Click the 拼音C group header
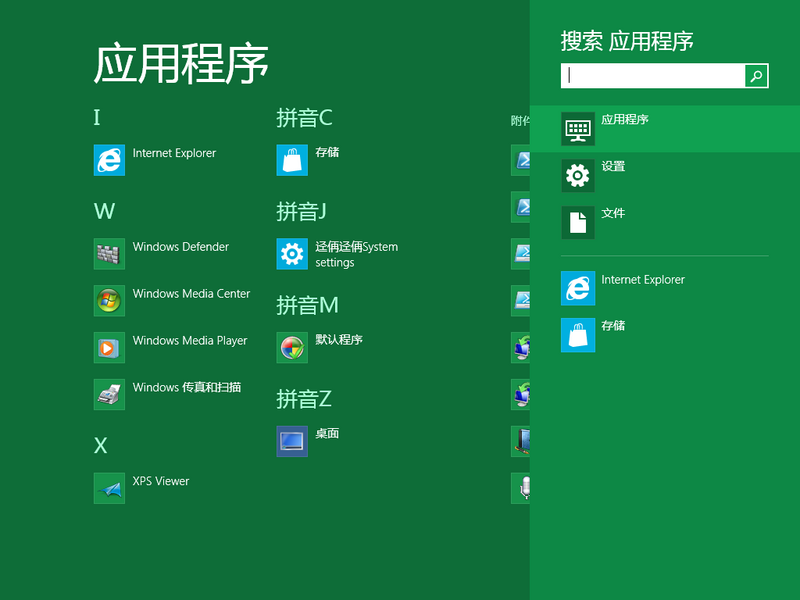This screenshot has height=600, width=800. point(305,118)
